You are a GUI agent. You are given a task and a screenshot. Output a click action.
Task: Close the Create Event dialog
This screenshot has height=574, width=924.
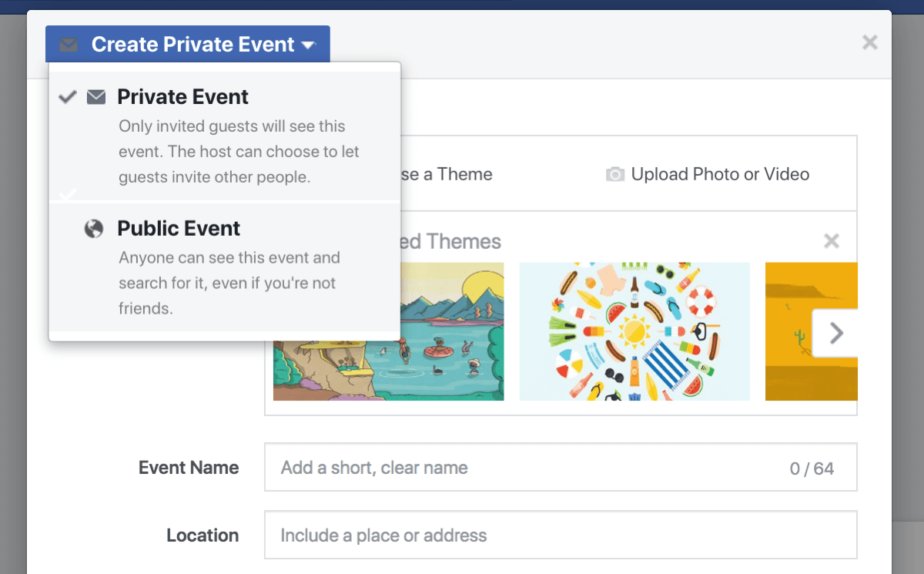tap(870, 42)
